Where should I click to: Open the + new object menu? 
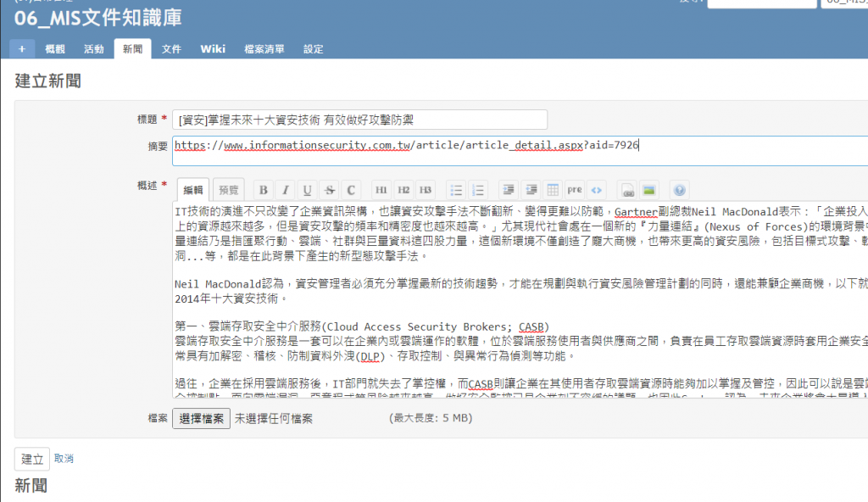22,49
